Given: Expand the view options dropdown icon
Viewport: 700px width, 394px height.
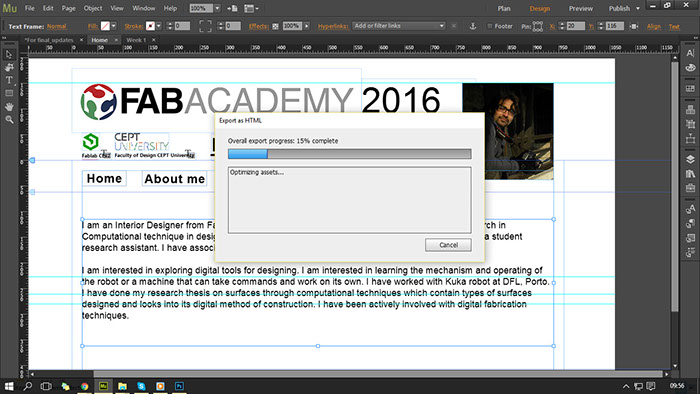Looking at the screenshot, I should pos(251,8).
